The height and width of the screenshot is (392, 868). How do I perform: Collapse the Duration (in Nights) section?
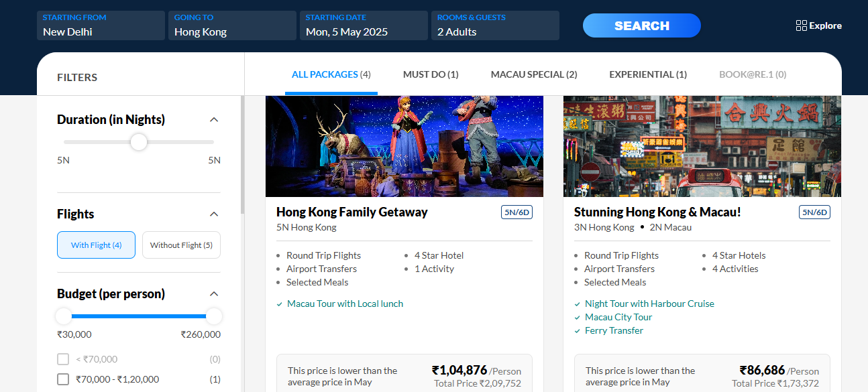214,120
